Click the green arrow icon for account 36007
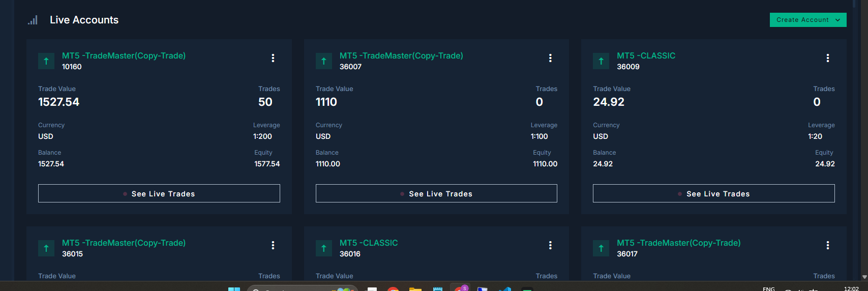This screenshot has height=291, width=868. (324, 61)
